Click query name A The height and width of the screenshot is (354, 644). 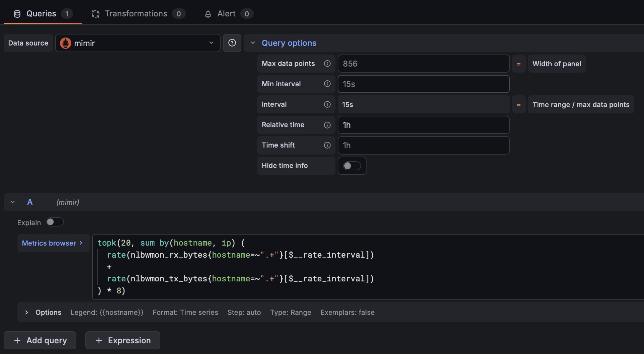[30, 202]
